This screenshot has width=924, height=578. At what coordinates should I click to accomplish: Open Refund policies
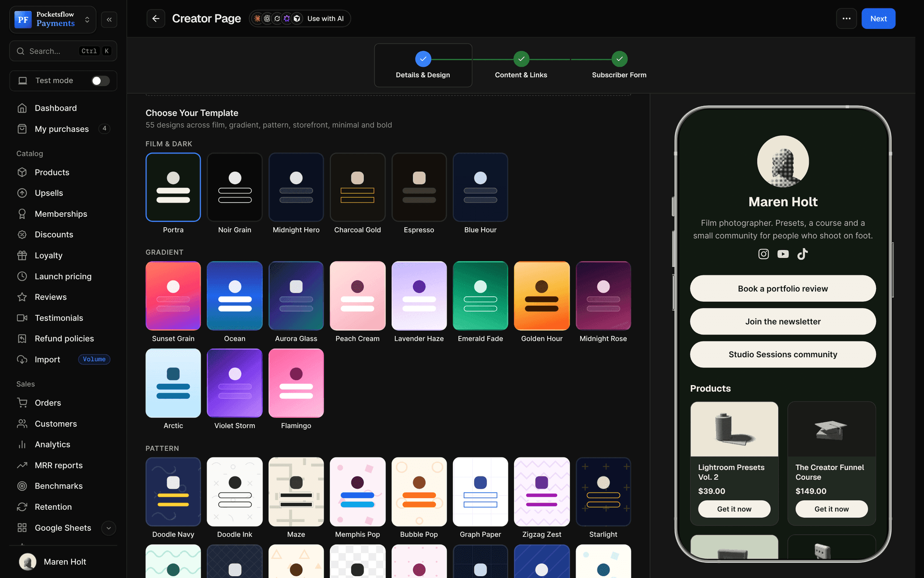coord(63,339)
